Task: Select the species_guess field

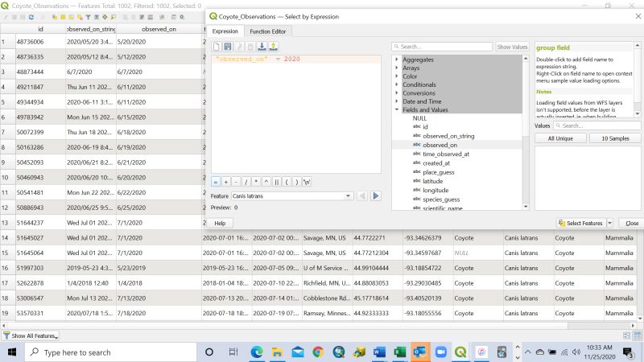Action: tap(441, 199)
